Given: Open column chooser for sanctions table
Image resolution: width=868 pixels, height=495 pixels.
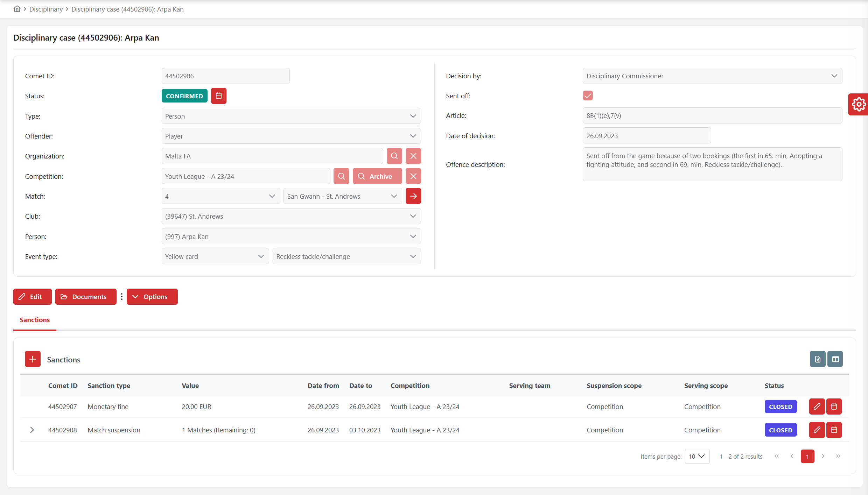Looking at the screenshot, I should tap(835, 359).
